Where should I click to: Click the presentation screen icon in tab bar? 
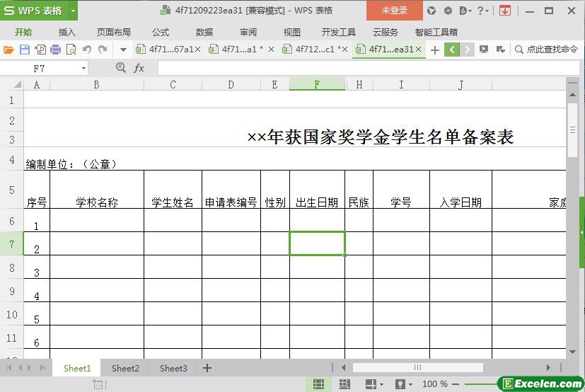pyautogui.click(x=484, y=50)
